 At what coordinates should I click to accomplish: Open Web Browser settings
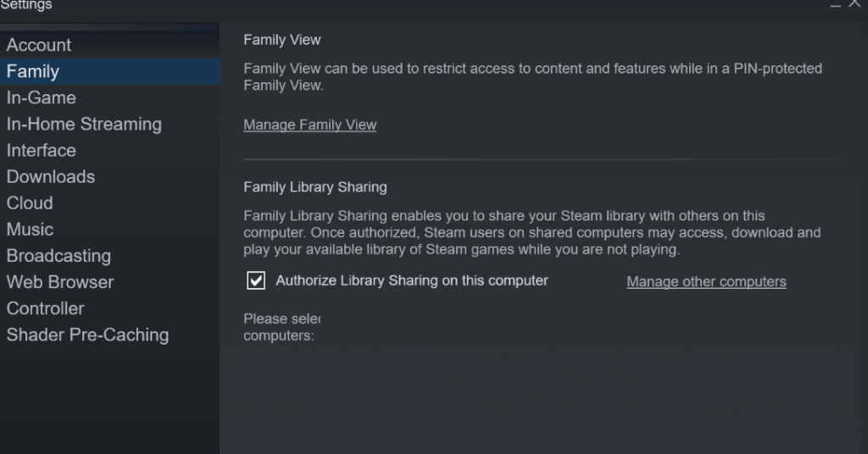pos(60,281)
